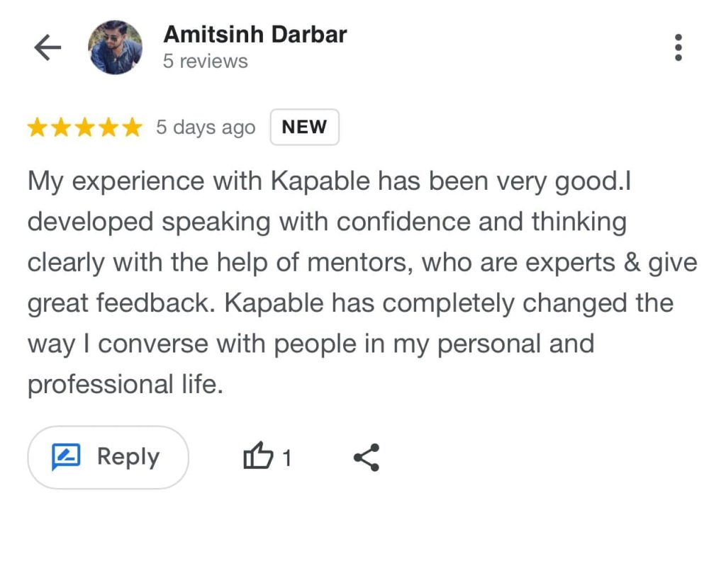Open the three-dot more options menu
Image resolution: width=726 pixels, height=588 pixels.
click(678, 47)
